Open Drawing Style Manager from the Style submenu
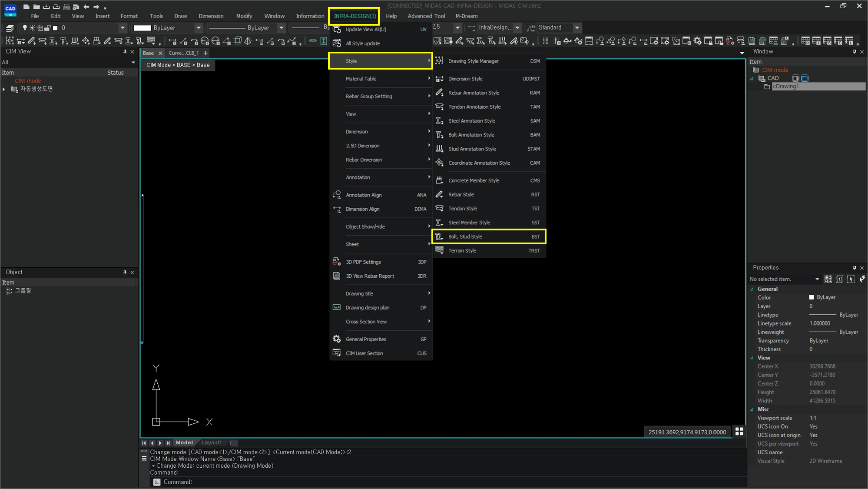The image size is (868, 489). [473, 61]
